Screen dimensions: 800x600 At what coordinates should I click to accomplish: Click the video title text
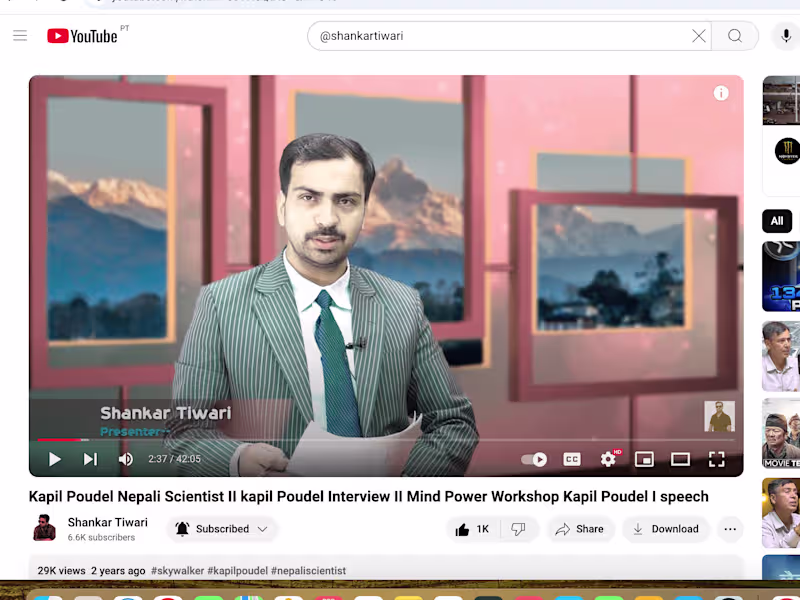click(x=368, y=496)
